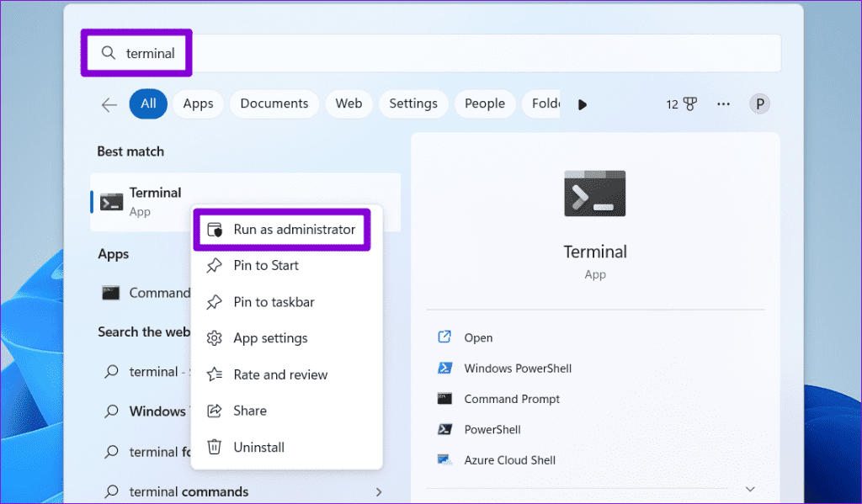Click the Windows PowerShell icon in right panel

445,369
